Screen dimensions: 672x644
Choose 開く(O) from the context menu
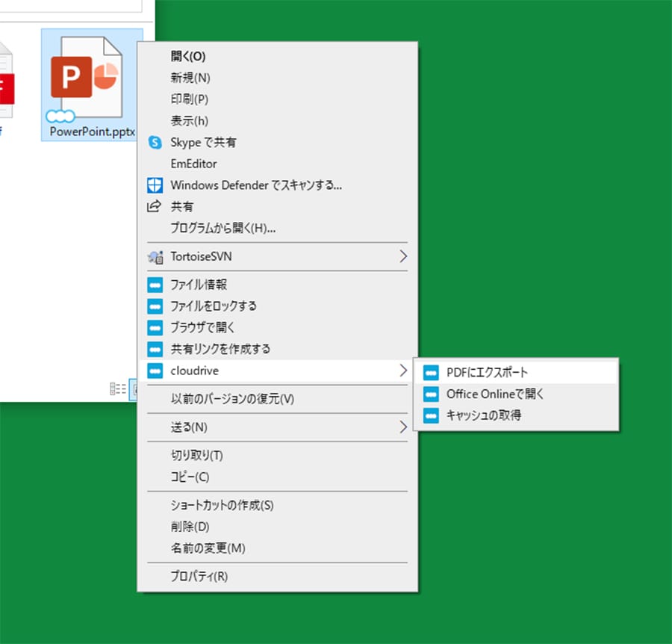pyautogui.click(x=277, y=56)
